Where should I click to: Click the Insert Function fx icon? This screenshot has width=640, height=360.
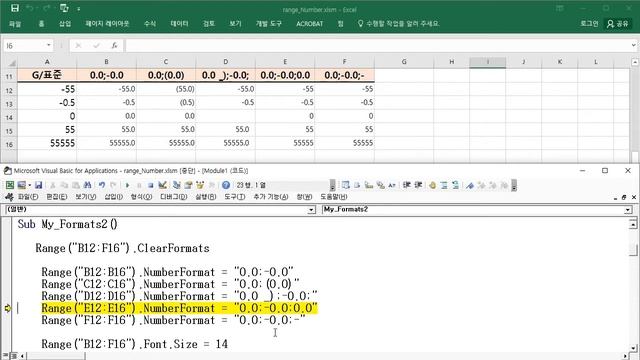click(x=115, y=45)
